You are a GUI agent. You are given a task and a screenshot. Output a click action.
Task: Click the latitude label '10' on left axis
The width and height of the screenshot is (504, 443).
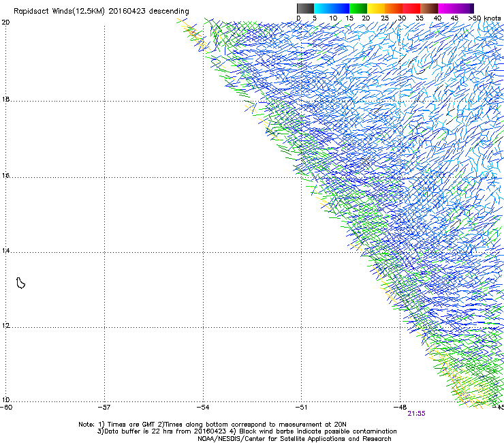pos(5,400)
